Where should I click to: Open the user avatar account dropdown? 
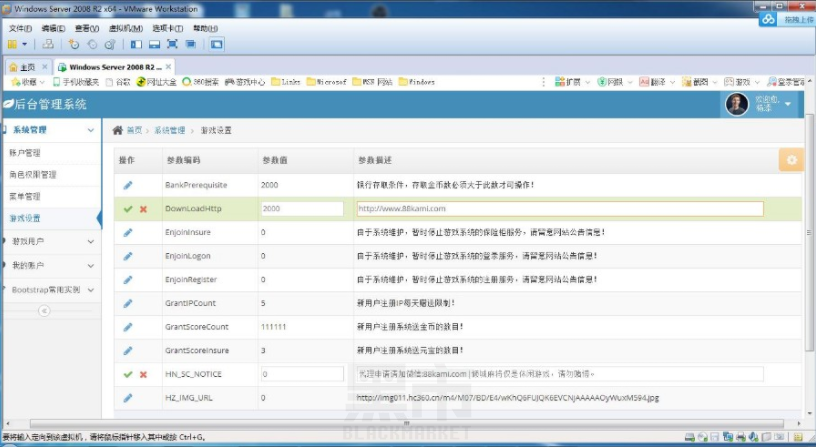click(x=759, y=104)
